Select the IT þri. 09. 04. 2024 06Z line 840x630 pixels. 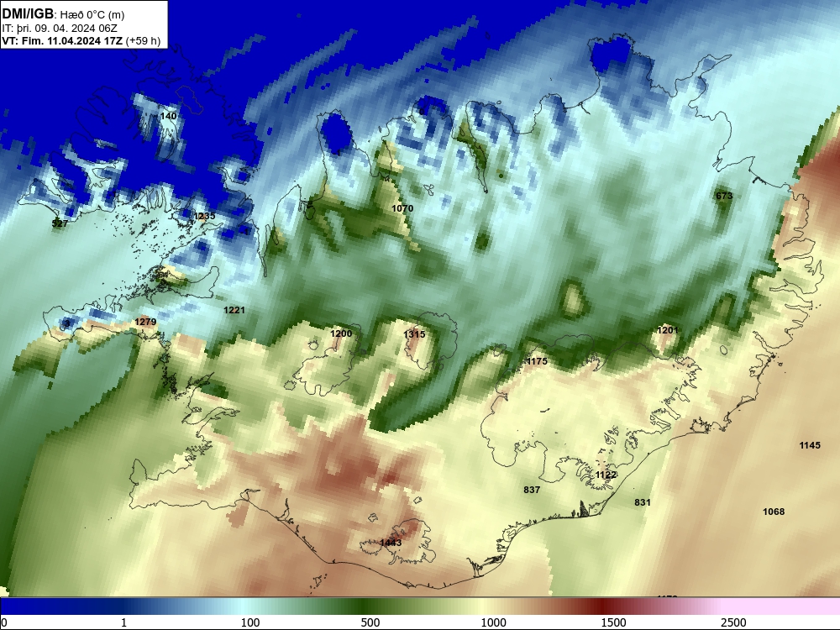tap(60, 29)
